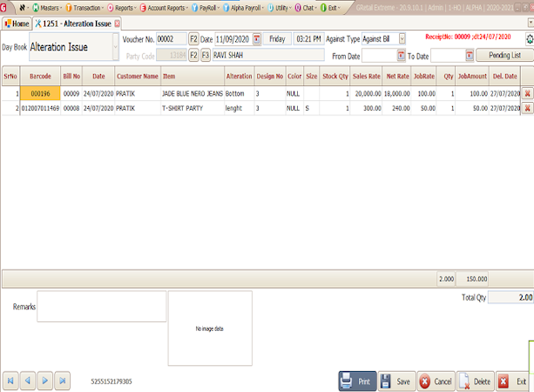
Task: Open the From Date calendar picker
Action: tap(402, 55)
